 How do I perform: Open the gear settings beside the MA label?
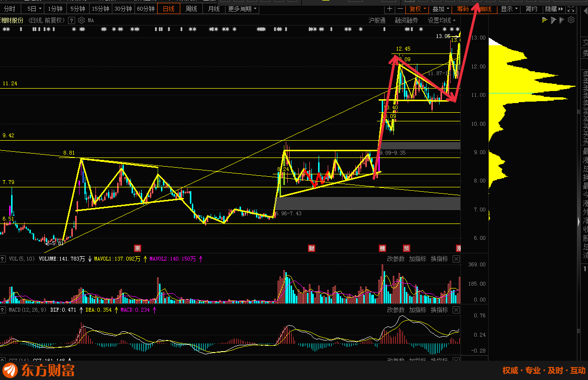(81, 20)
